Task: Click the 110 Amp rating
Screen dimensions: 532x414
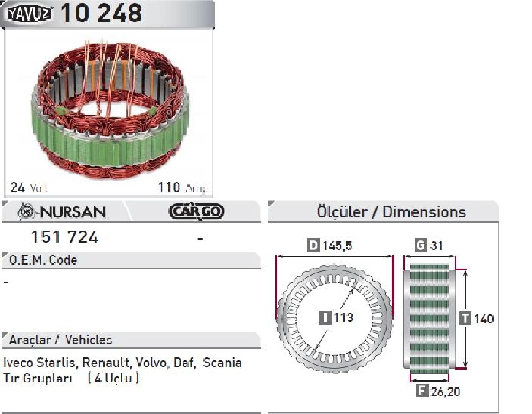Action: [183, 187]
